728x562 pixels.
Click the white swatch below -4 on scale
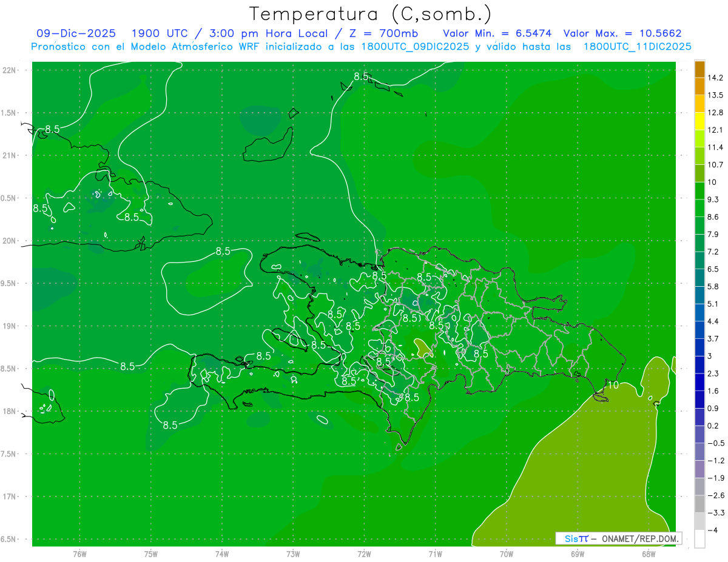point(699,538)
